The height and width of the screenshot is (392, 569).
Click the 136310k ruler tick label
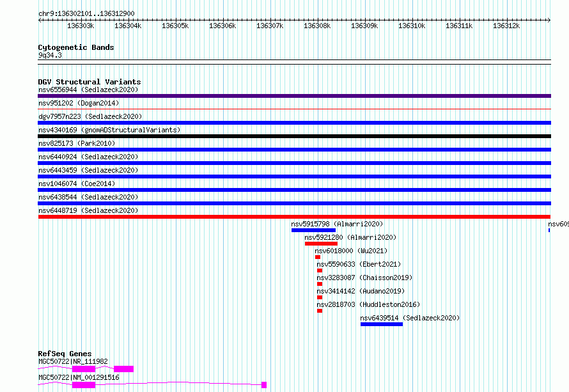pos(412,26)
